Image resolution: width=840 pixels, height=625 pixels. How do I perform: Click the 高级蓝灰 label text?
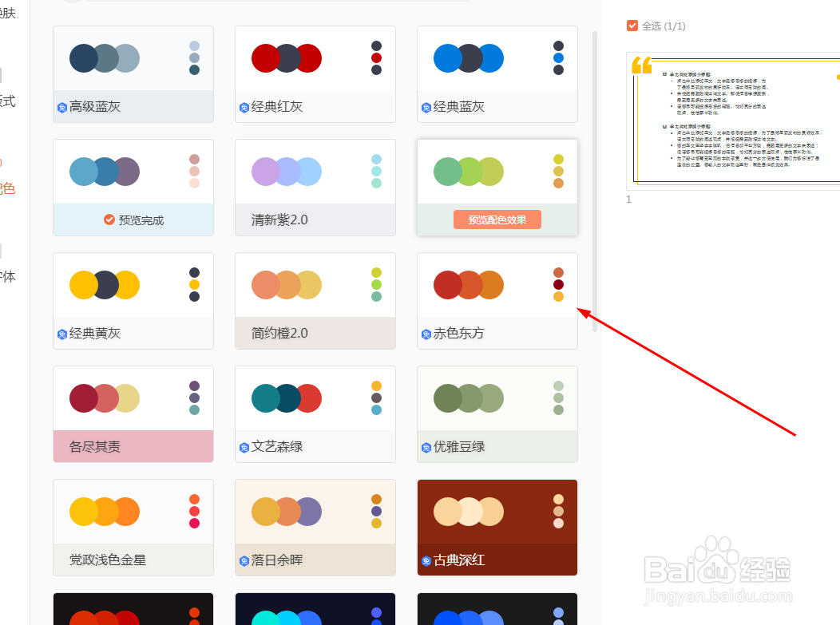(x=95, y=107)
